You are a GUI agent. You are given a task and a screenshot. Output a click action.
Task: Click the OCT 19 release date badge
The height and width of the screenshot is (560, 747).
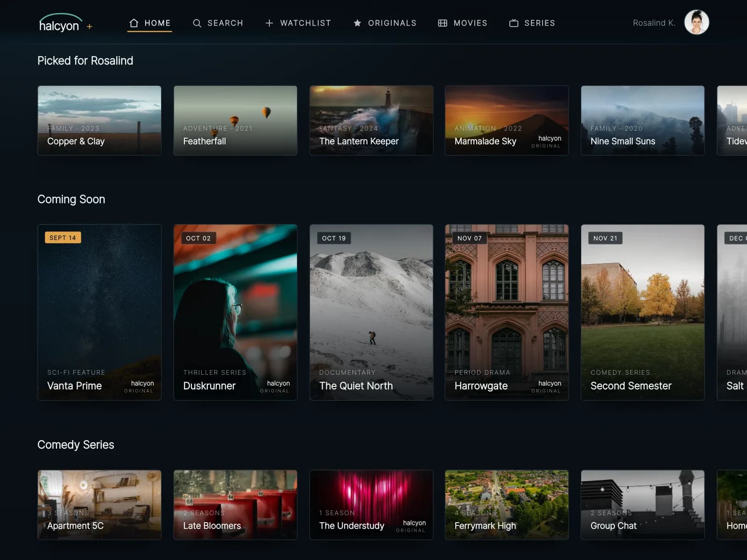tap(334, 238)
